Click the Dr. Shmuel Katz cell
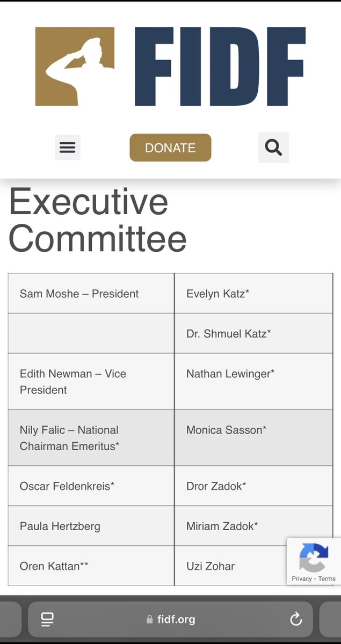341x644 pixels. click(253, 333)
